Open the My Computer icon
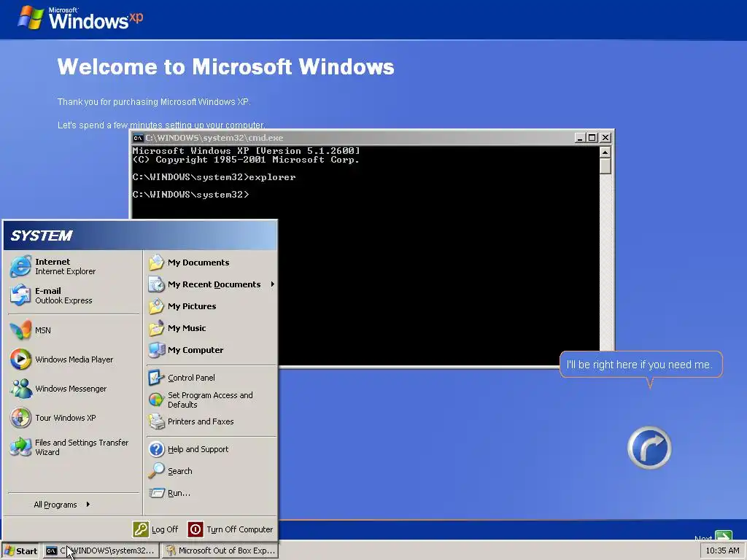747x560 pixels. click(156, 350)
